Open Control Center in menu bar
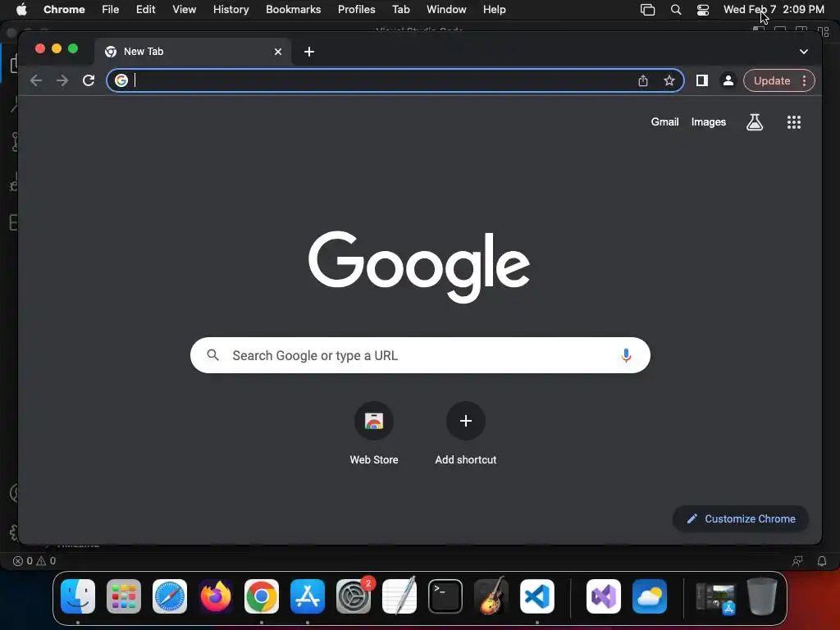 click(x=703, y=9)
